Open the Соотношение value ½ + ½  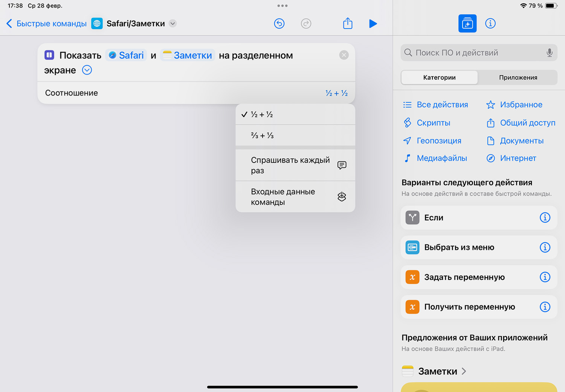pyautogui.click(x=336, y=93)
